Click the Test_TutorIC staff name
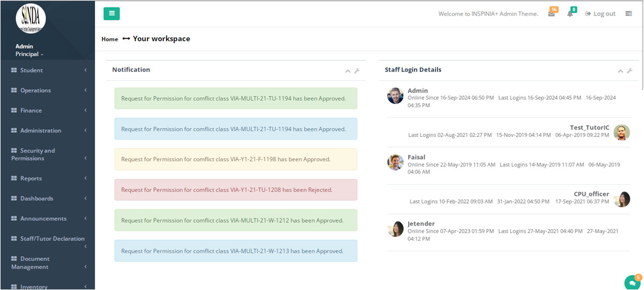Screen dimensions: 644x290 589,128
